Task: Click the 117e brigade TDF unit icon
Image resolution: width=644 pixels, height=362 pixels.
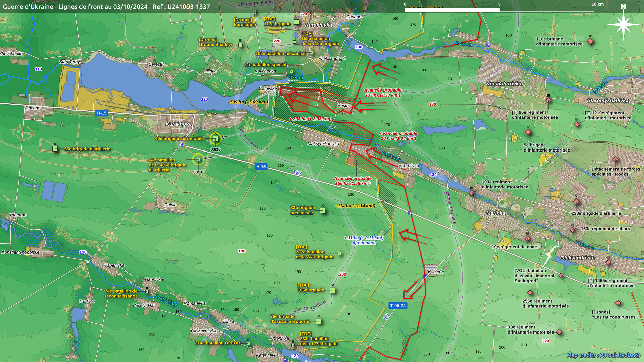Action: 296,22
